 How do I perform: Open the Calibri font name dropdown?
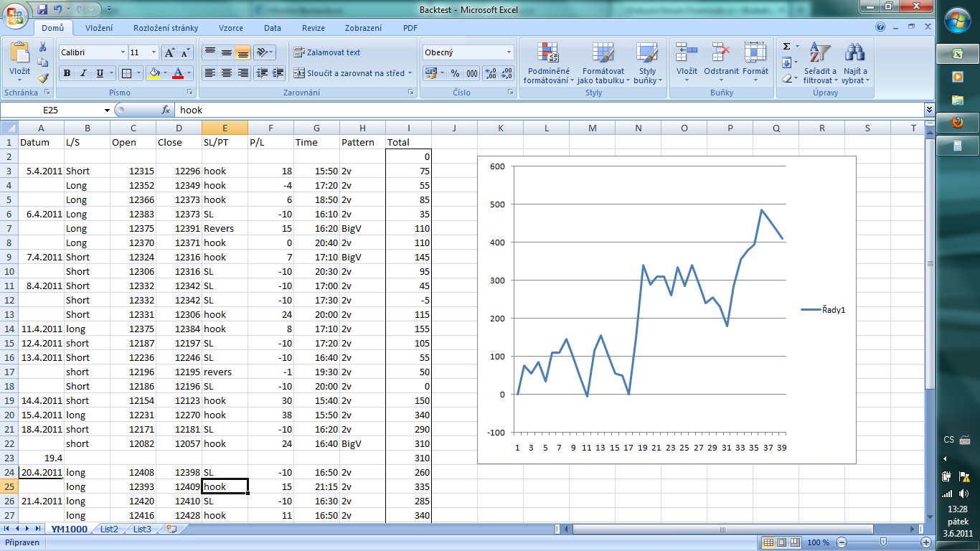pyautogui.click(x=122, y=52)
